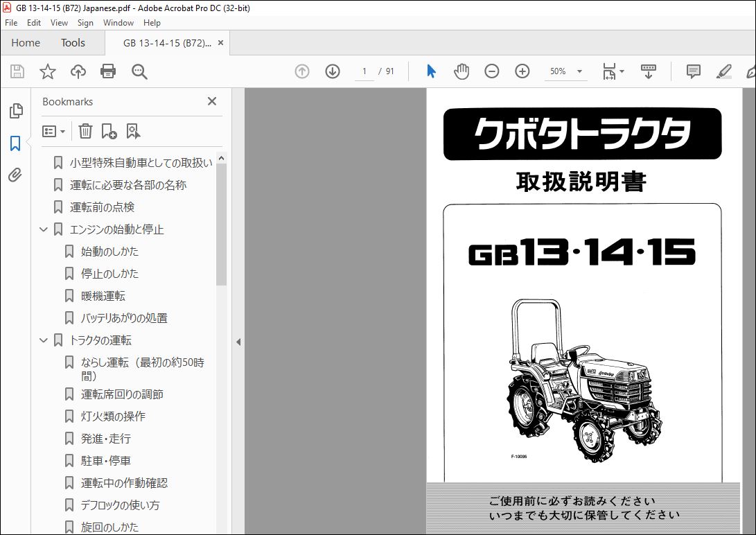Open bookmark トラクタの運転
The height and width of the screenshot is (535, 756).
[x=100, y=340]
